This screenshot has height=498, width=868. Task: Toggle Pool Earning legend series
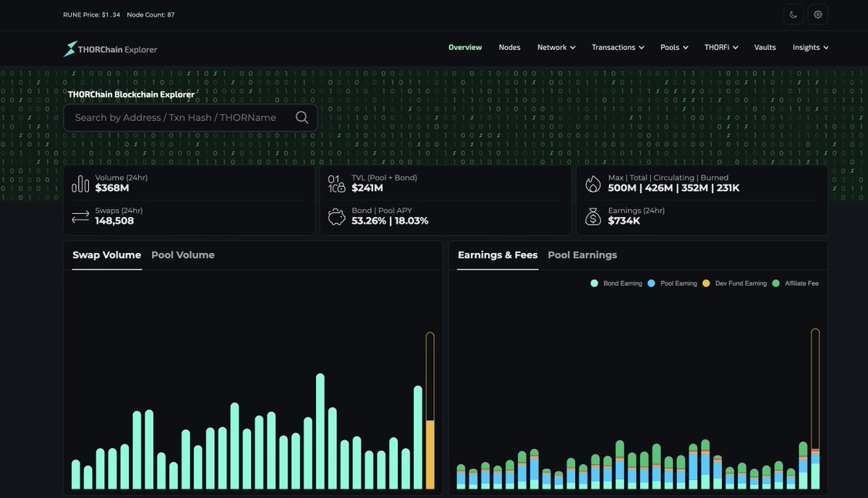673,283
